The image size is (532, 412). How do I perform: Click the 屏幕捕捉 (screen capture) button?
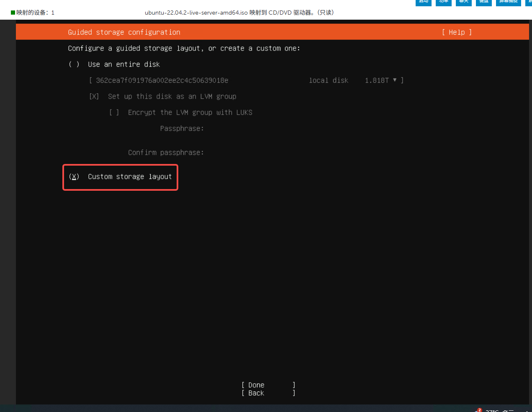508,2
